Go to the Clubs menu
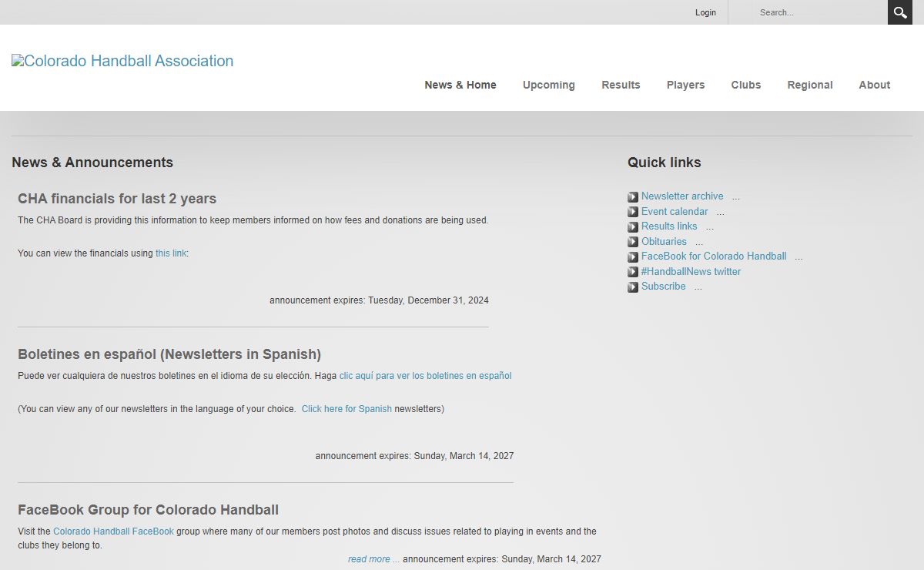Screen dimensions: 924x570 (x=745, y=85)
